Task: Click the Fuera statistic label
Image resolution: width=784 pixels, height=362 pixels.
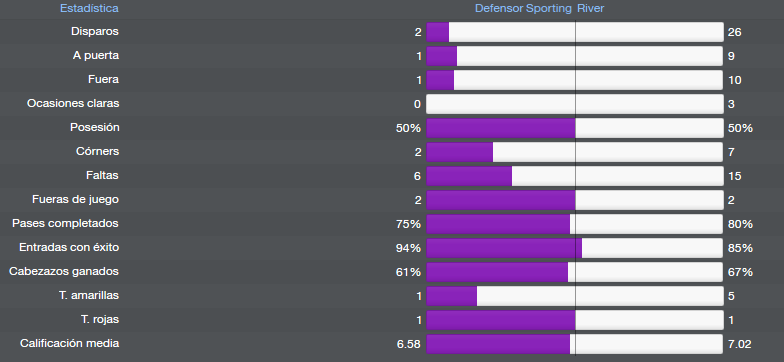Action: click(x=104, y=80)
